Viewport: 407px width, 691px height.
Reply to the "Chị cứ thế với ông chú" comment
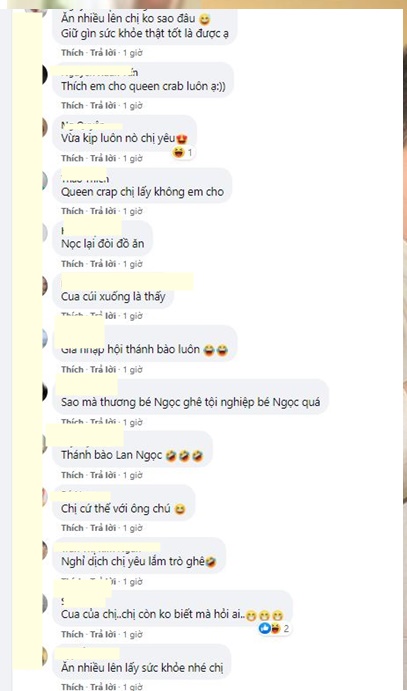point(103,528)
